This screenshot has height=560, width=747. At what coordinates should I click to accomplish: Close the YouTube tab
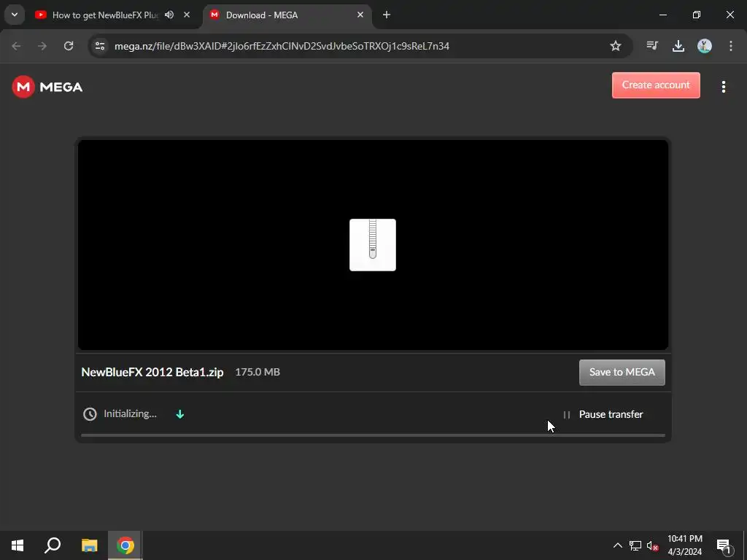(187, 15)
